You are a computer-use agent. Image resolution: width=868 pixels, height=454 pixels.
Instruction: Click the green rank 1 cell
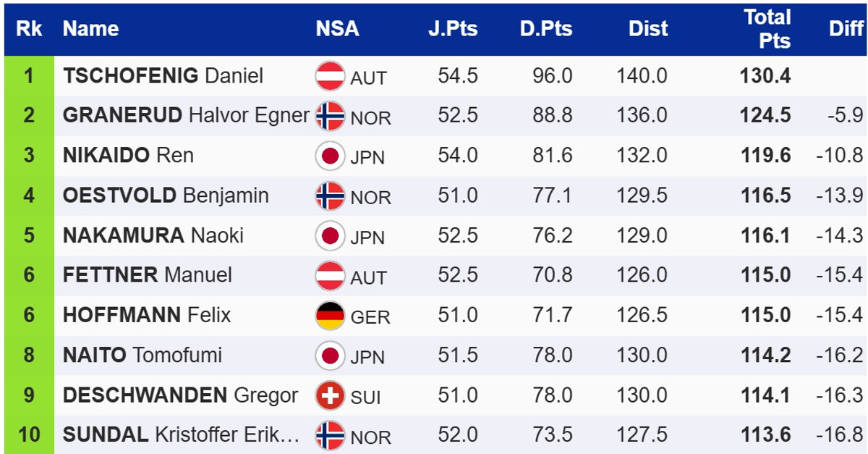click(x=29, y=76)
